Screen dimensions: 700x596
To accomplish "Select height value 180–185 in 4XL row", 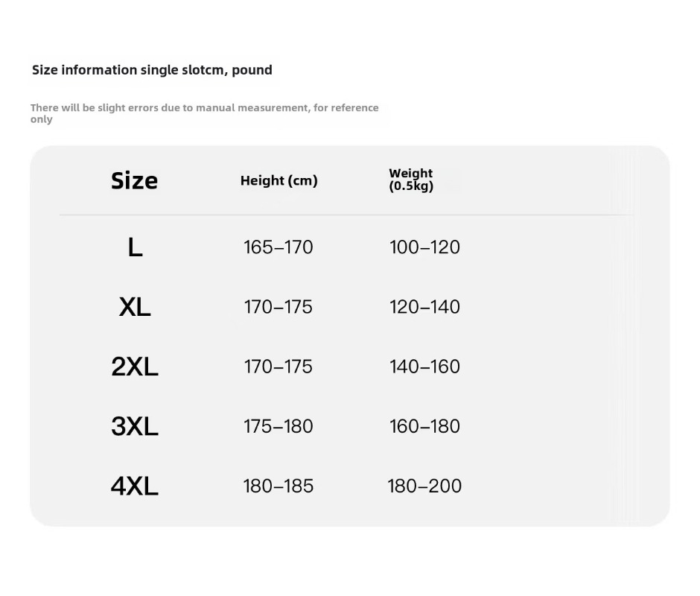I will (278, 486).
